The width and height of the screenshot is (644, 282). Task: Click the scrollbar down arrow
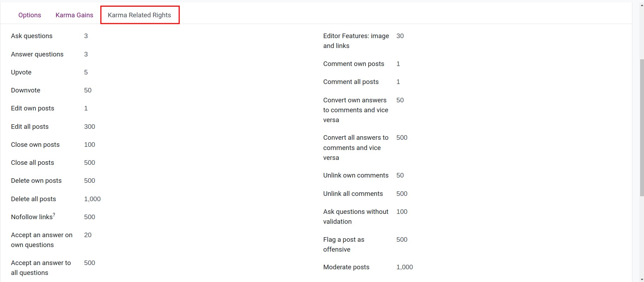(642, 279)
